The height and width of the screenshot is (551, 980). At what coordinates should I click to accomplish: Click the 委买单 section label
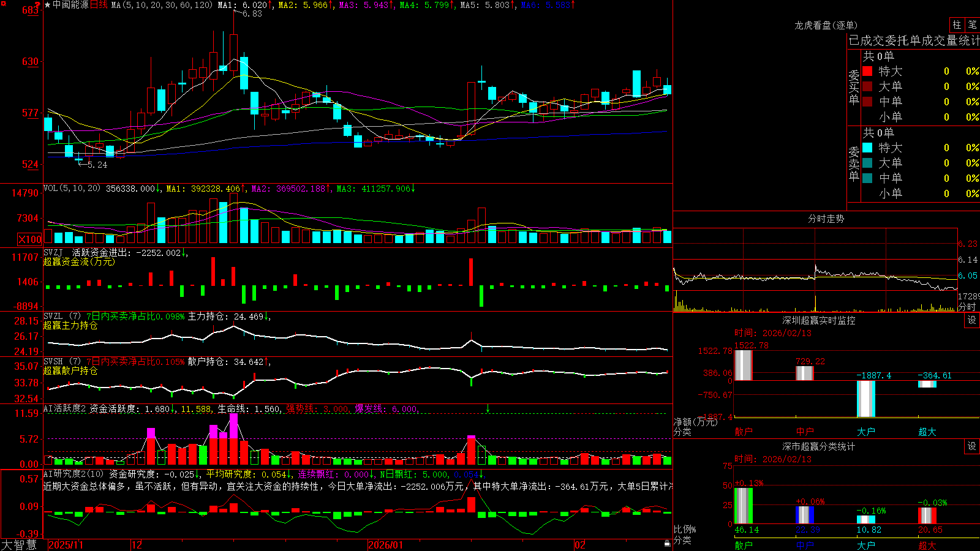pos(854,87)
